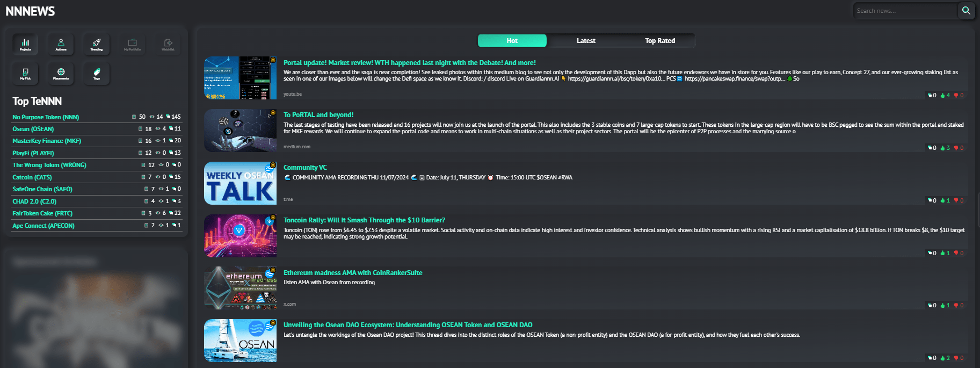Image resolution: width=980 pixels, height=368 pixels.
Task: Open the Projects section icon
Action: coord(25,44)
